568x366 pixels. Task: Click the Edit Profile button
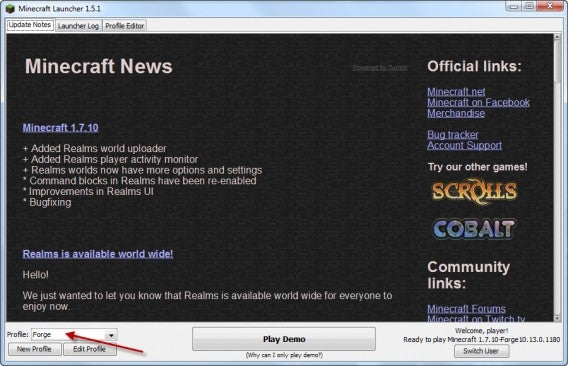click(x=89, y=349)
